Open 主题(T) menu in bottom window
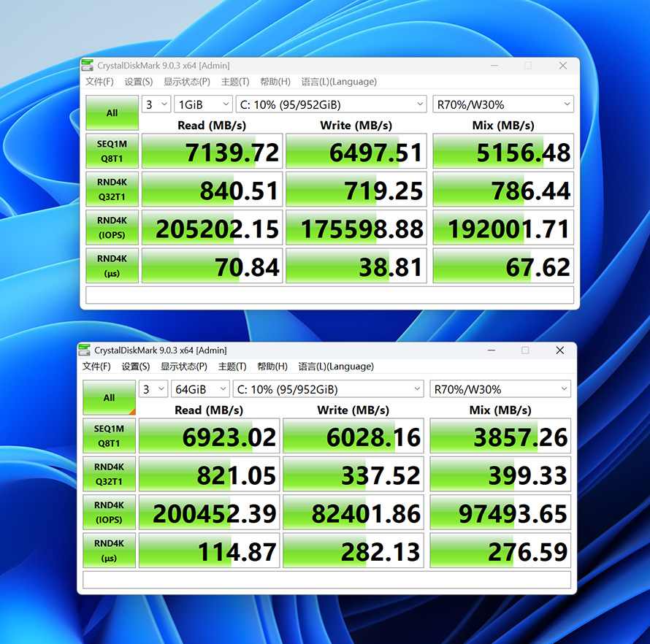650x644 pixels. pos(232,367)
